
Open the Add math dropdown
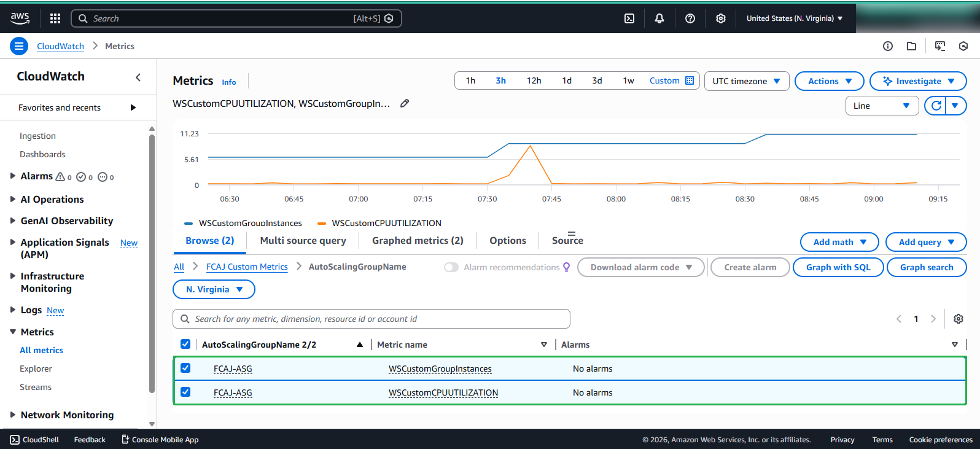tap(839, 242)
